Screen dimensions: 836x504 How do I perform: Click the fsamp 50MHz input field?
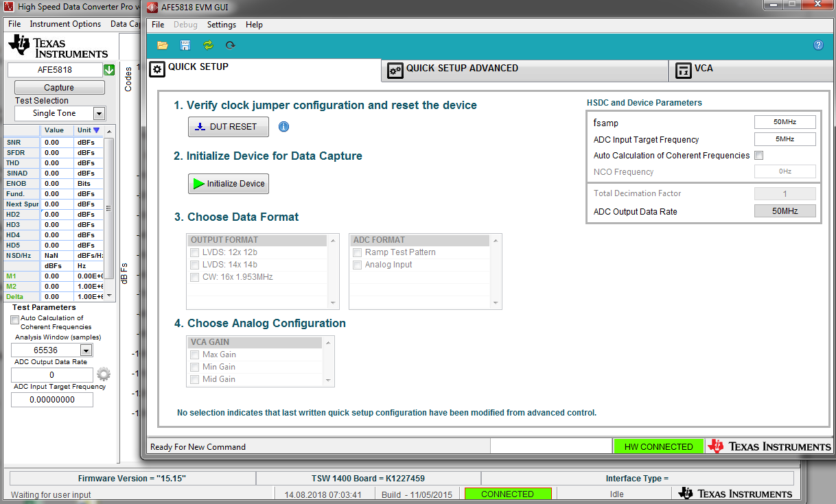(785, 122)
